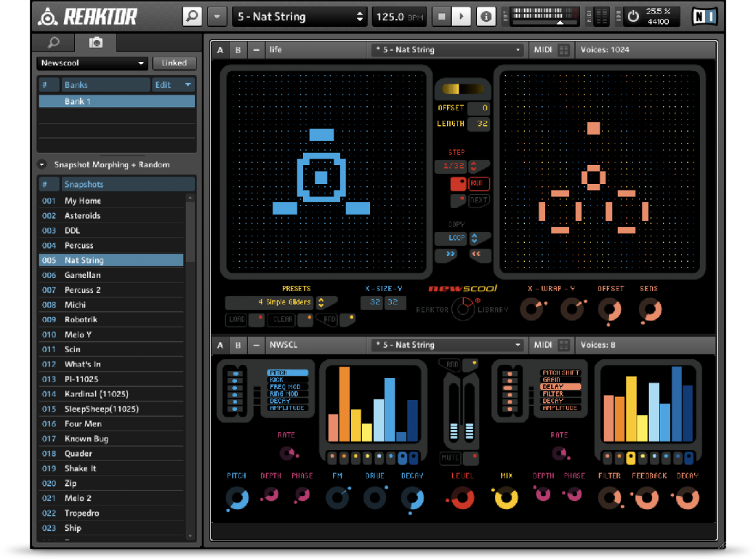
Task: Collapse Snapshot Morphing + Random section
Action: (x=41, y=165)
